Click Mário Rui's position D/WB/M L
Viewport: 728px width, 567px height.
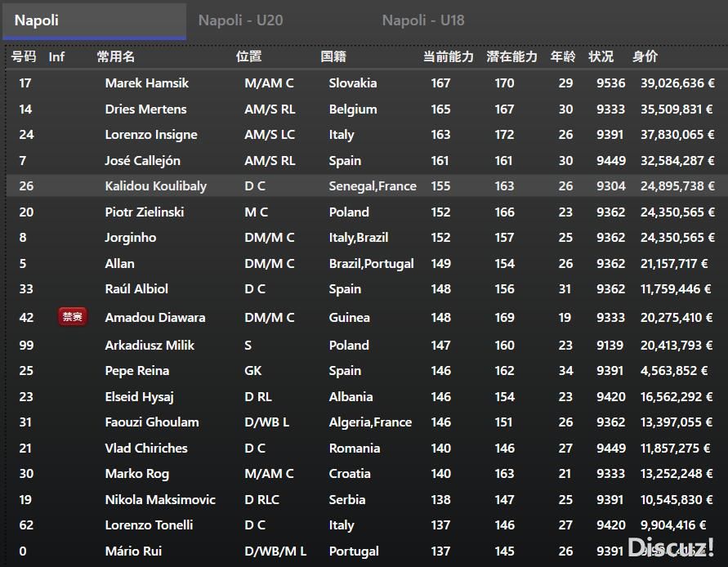(x=275, y=551)
